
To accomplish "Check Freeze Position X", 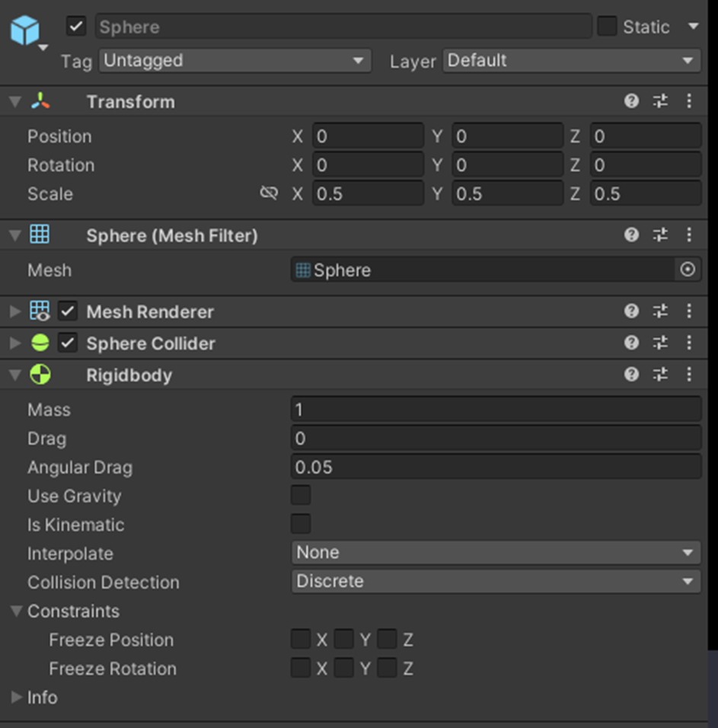I will 301,639.
